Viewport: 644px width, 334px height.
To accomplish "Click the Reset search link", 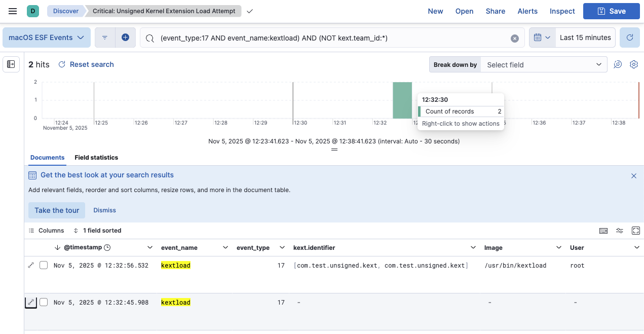I will [90, 64].
